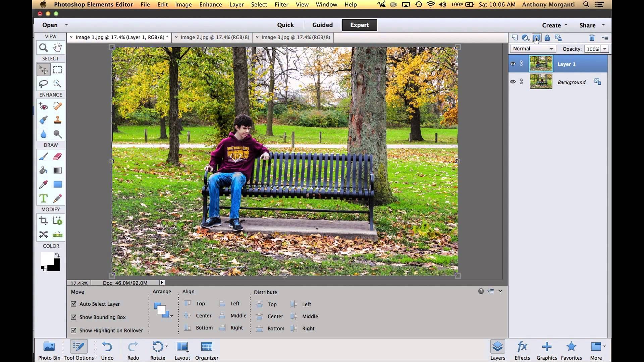Choose the Lasso tool
The height and width of the screenshot is (362, 644).
[43, 84]
